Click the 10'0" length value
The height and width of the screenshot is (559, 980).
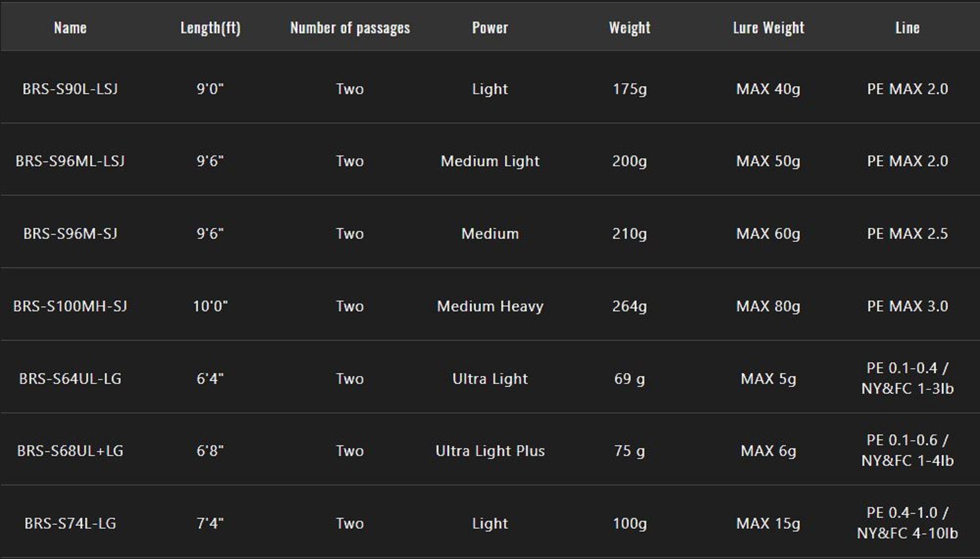coord(210,306)
